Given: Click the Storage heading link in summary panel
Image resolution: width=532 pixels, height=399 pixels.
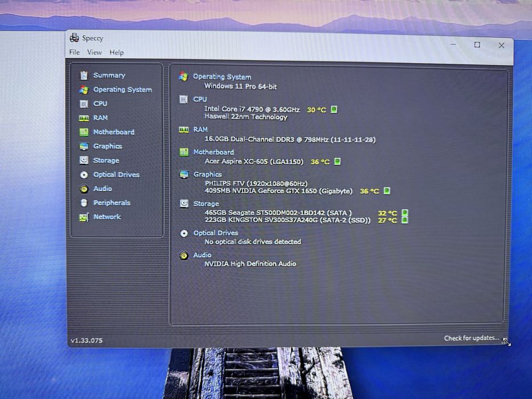Looking at the screenshot, I should click(206, 203).
